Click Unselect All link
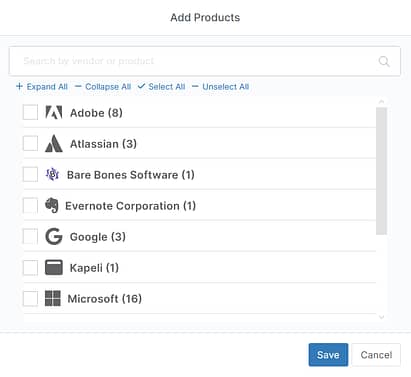This screenshot has width=411, height=377. 220,87
